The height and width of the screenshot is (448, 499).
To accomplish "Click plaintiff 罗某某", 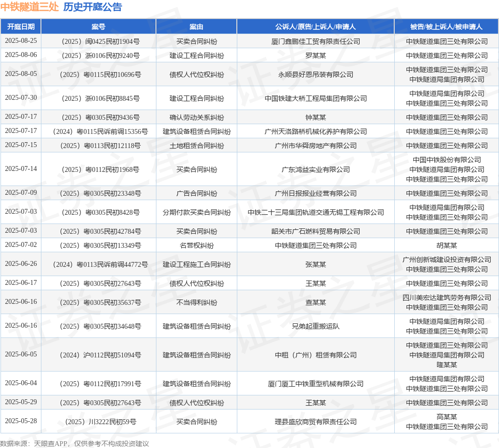I will [x=316, y=56].
